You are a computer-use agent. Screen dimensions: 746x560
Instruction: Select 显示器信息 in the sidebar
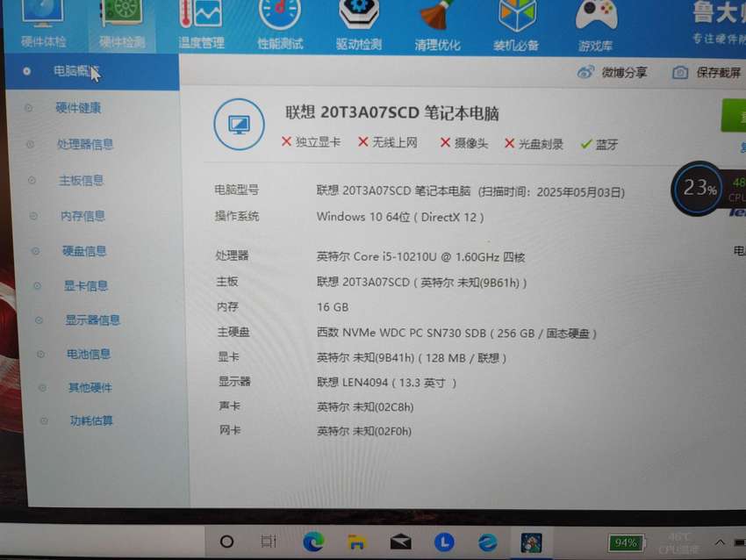[x=93, y=319]
